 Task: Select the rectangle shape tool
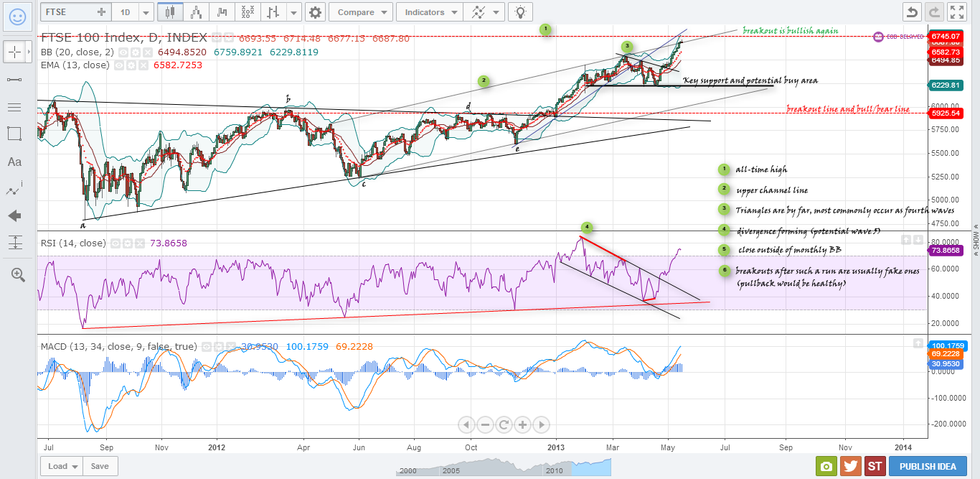[x=14, y=134]
